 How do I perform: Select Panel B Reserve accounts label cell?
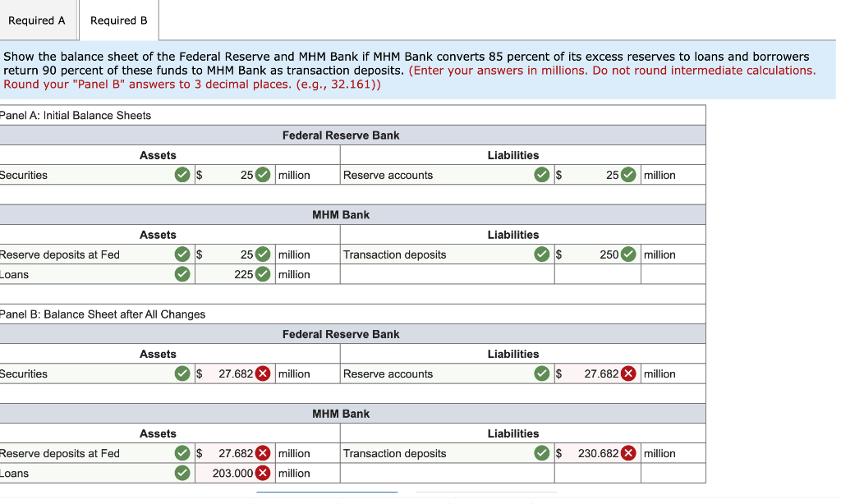click(447, 373)
